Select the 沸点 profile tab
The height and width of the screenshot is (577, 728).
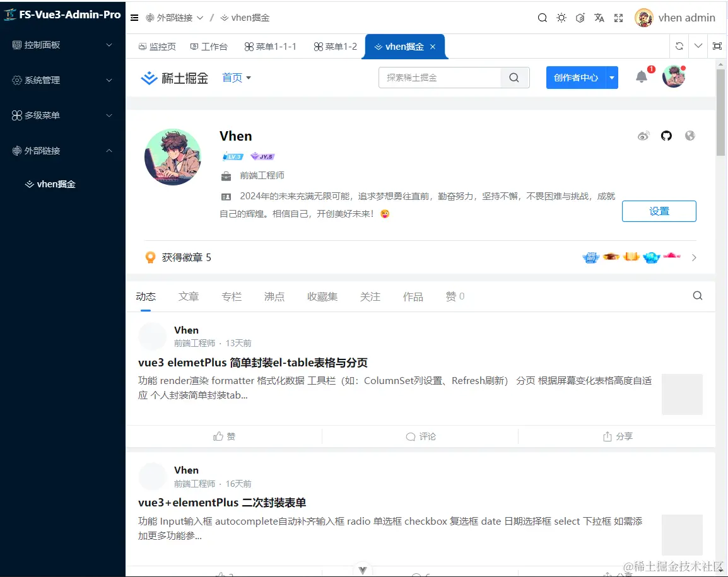click(x=274, y=296)
